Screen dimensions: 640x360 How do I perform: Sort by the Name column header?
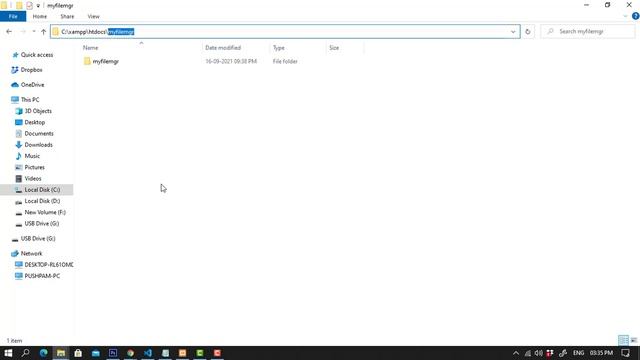[91, 48]
